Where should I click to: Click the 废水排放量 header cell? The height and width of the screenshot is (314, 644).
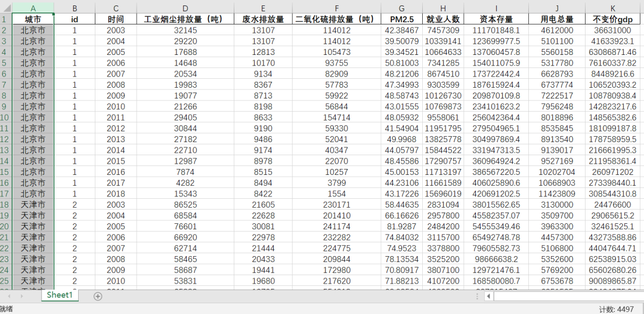(x=263, y=19)
